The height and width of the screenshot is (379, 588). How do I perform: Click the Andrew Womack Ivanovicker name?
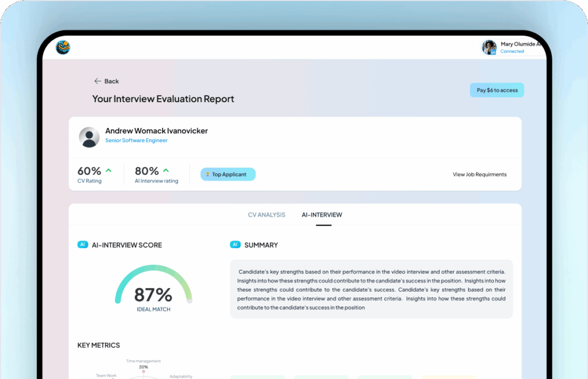point(156,131)
